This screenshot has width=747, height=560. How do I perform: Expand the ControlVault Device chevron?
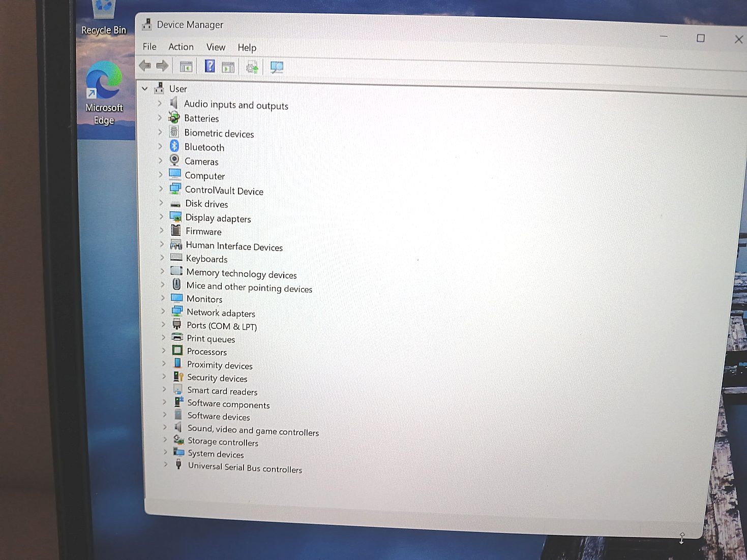[161, 189]
